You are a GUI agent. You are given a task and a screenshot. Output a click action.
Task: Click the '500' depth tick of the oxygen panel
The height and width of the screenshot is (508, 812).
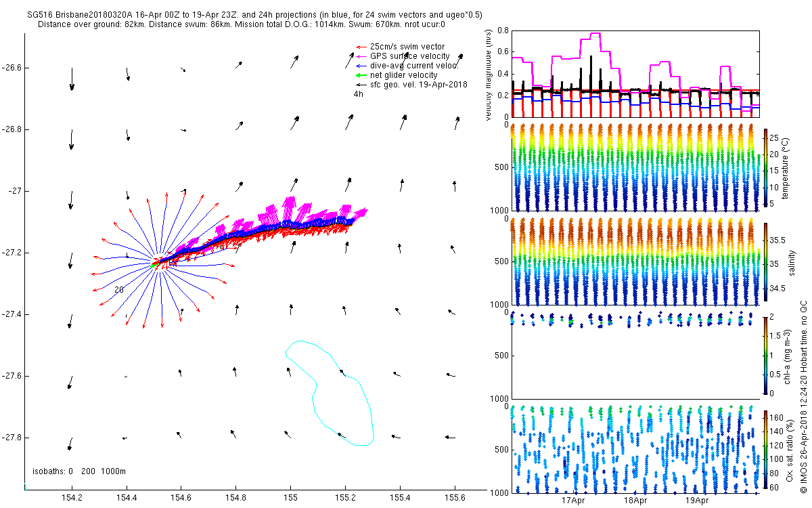coord(501,449)
